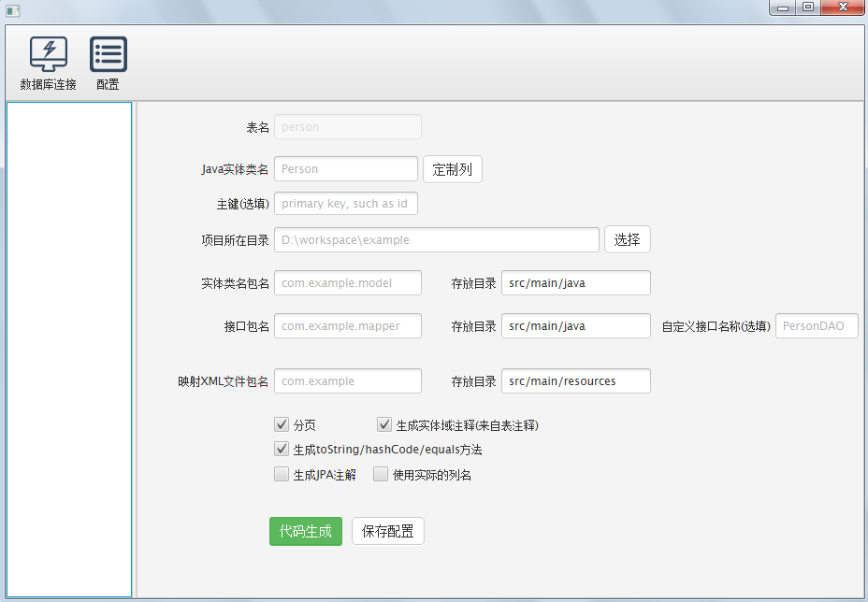Minimize the application window
Screen dimensions: 868x602
pos(783,7)
